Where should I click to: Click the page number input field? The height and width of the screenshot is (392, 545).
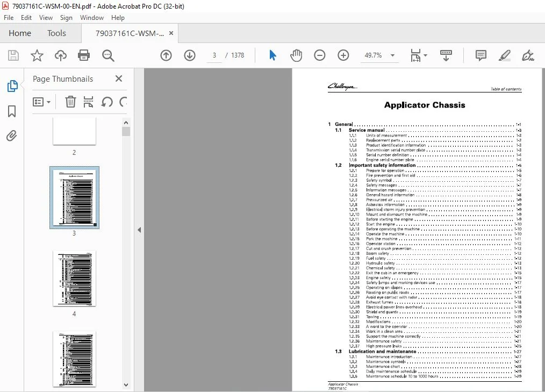(x=214, y=55)
